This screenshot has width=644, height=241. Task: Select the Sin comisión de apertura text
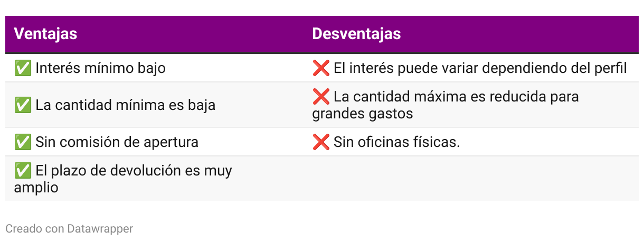click(117, 142)
